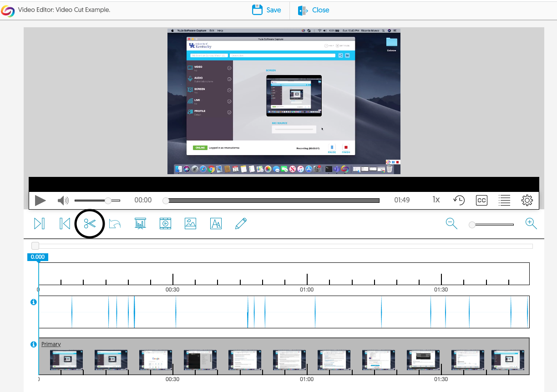
Task: Click audio waveform track info icon
Action: coord(33,302)
